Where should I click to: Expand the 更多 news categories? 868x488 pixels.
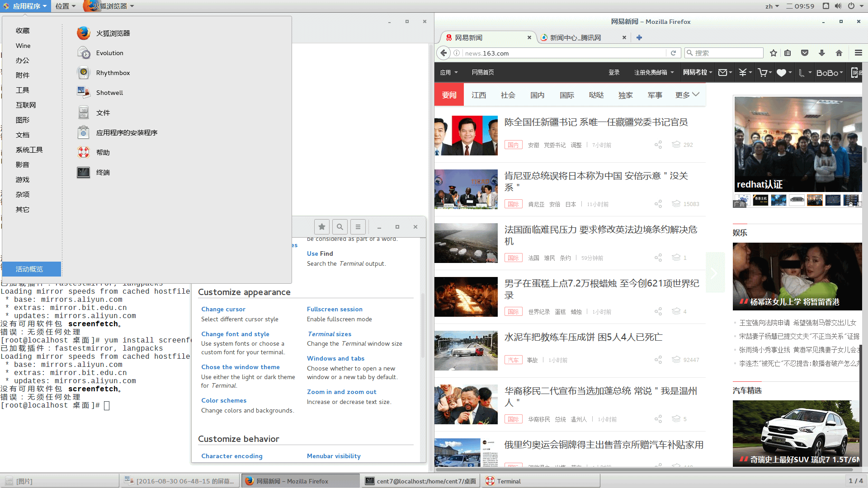[687, 95]
